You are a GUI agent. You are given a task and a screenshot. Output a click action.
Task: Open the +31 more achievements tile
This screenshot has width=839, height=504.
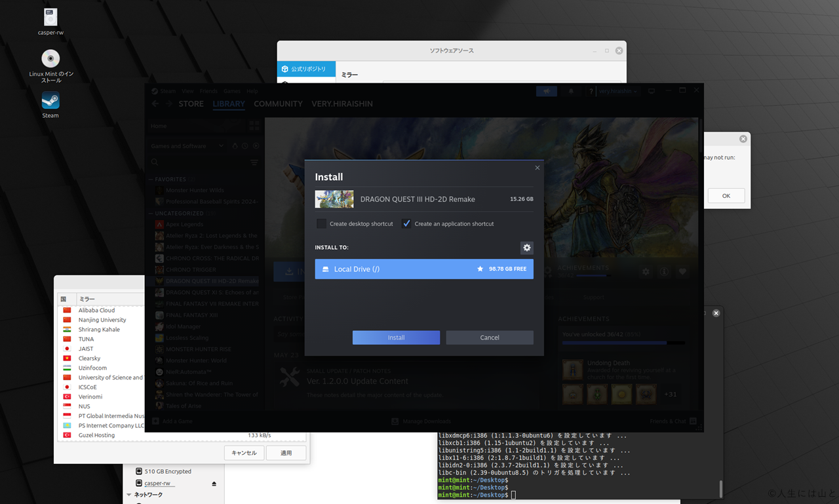click(x=670, y=395)
